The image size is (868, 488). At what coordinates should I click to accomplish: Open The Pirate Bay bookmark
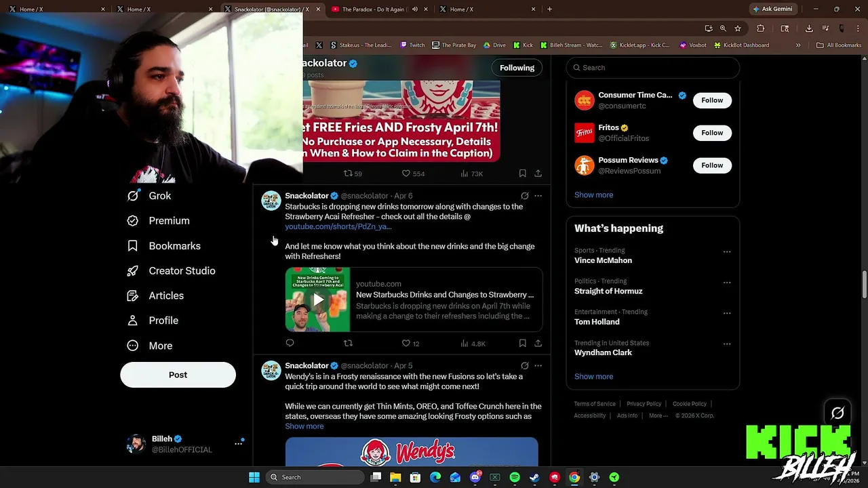(454, 45)
